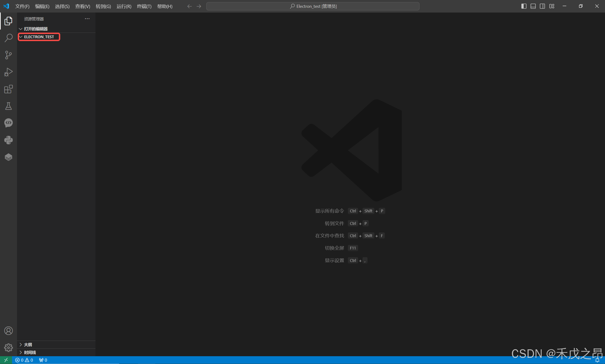Open the Explorer view in activity bar

click(x=8, y=21)
